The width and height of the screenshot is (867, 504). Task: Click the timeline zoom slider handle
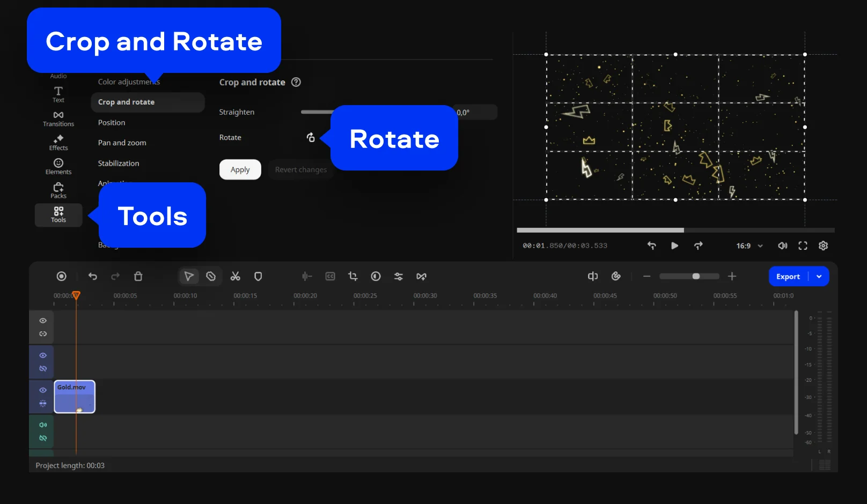(696, 277)
